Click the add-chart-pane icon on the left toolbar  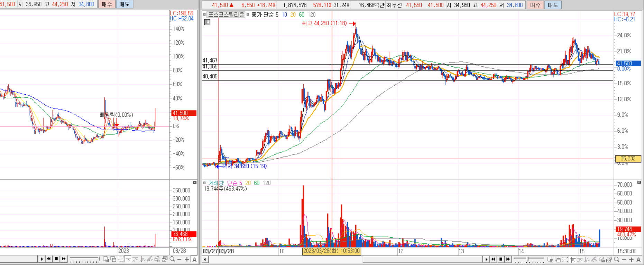106,259
